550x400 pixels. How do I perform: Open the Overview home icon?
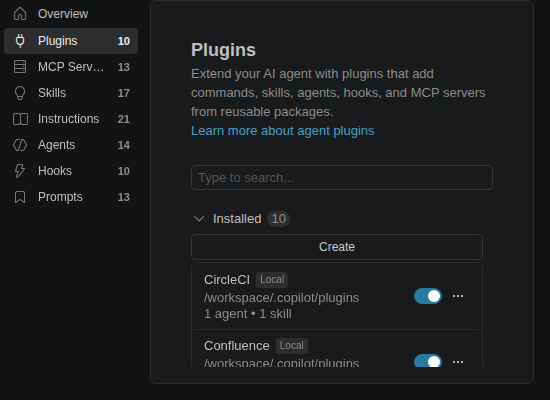tap(20, 14)
